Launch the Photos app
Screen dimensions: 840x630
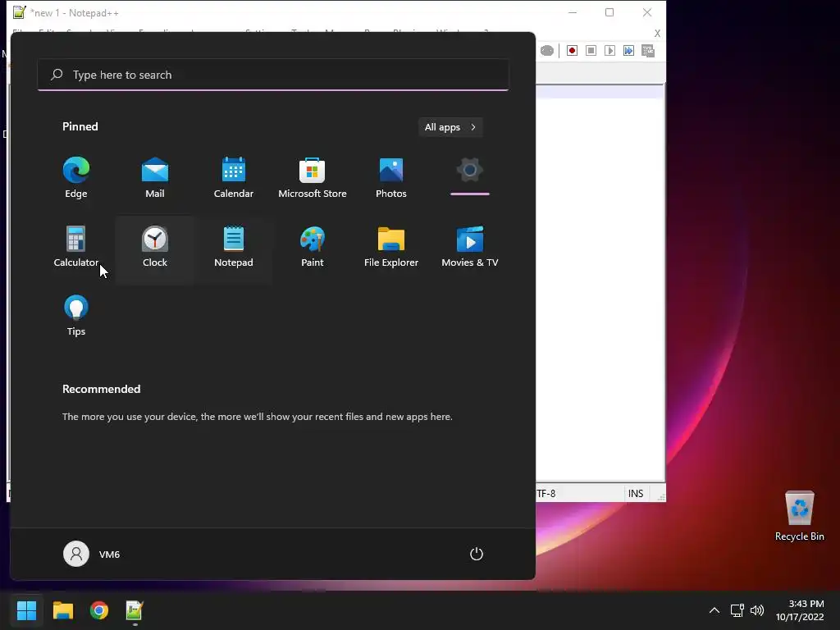click(391, 178)
